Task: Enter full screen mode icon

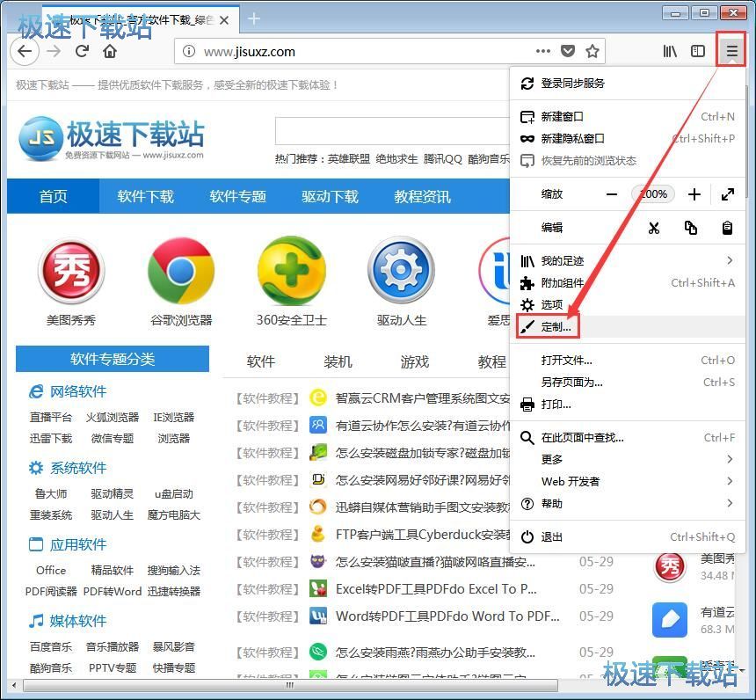Action: tap(728, 194)
